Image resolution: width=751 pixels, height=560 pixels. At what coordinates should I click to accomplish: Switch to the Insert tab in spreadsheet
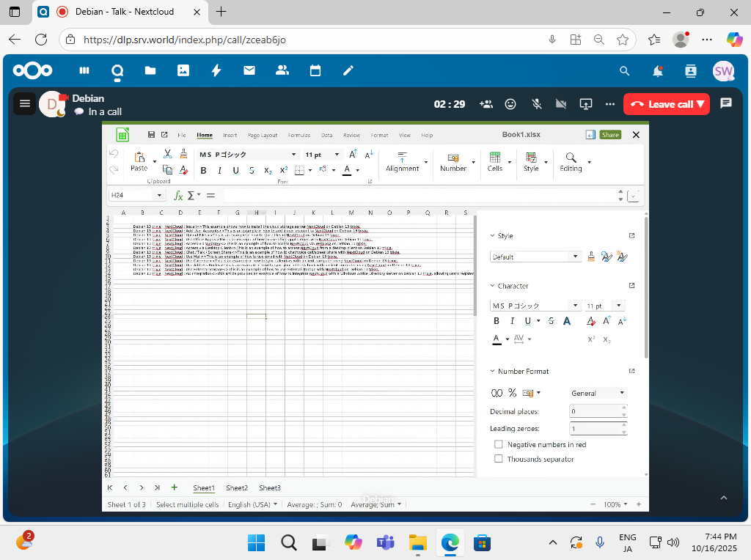(230, 136)
